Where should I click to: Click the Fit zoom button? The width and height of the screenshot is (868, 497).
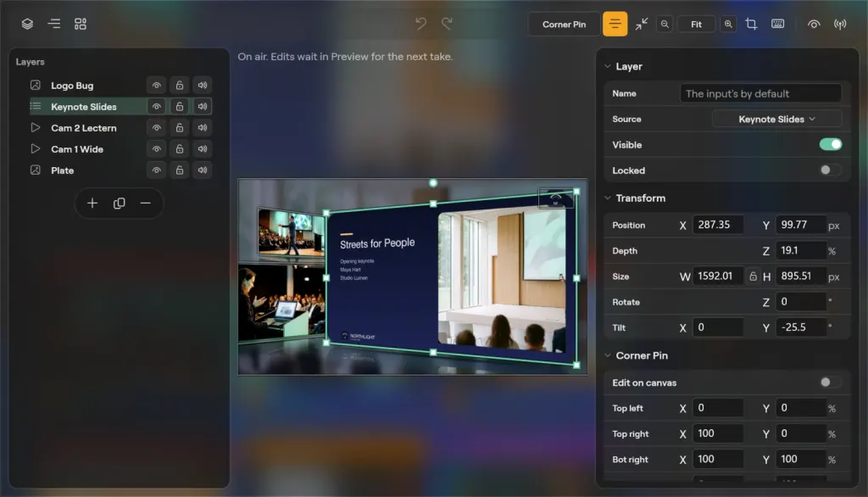pos(696,24)
